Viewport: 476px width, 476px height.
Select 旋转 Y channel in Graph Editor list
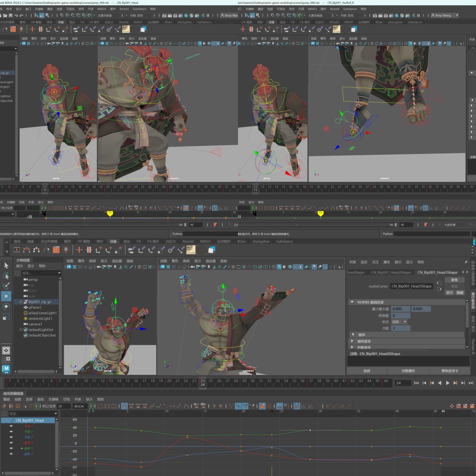tap(29, 449)
